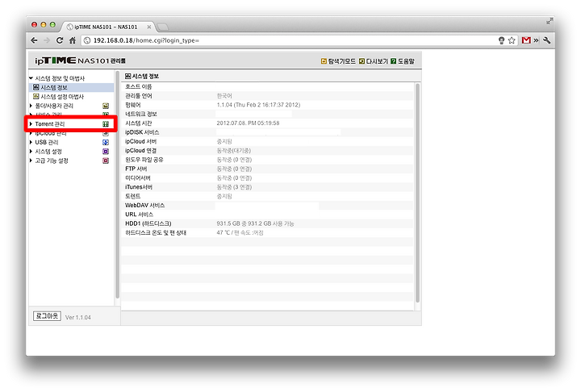Viewport: 581px width, 392px height.
Task: Click the 윈도우 파일 공유 row label
Action: pos(144,160)
